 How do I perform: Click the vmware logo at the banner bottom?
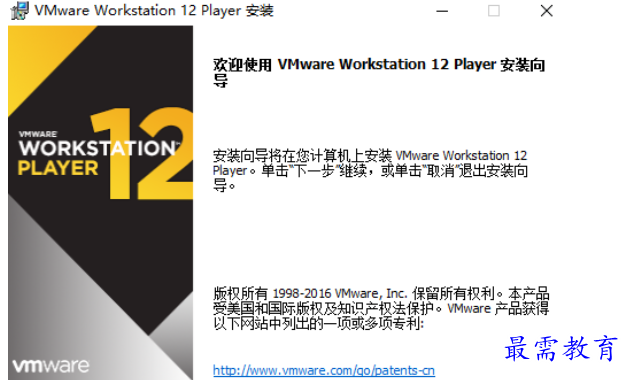pyautogui.click(x=51, y=366)
